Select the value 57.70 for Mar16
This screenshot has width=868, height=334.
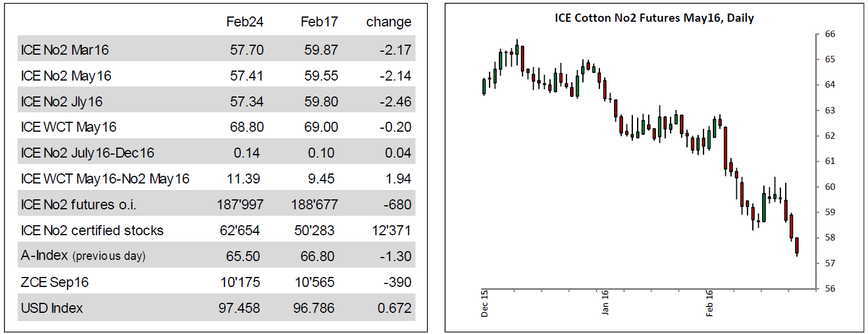pyautogui.click(x=247, y=50)
